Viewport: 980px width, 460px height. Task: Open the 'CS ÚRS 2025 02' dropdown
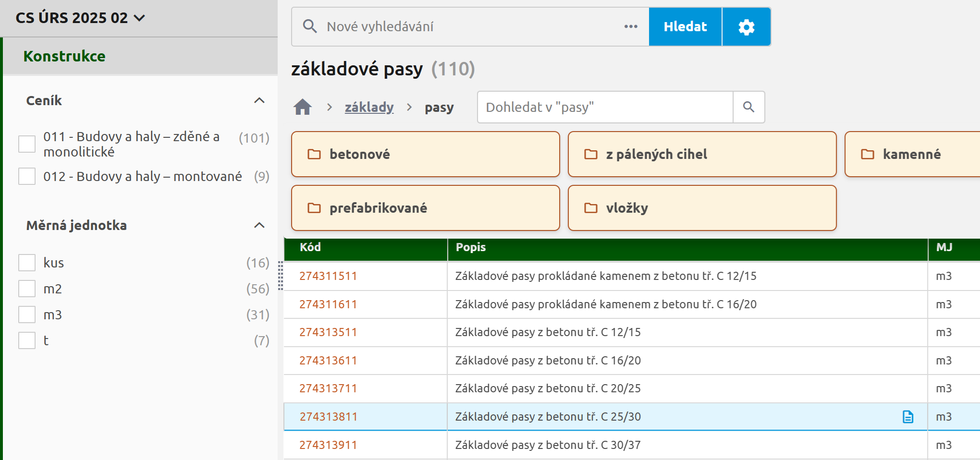pos(80,18)
